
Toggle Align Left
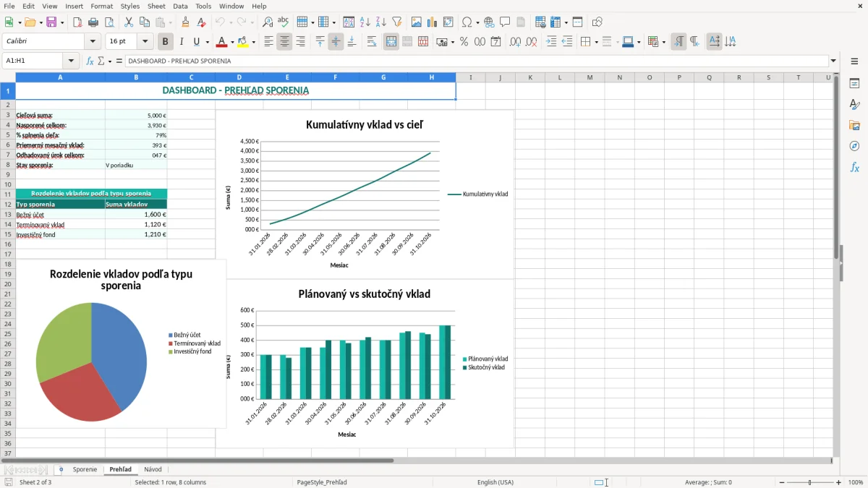pos(268,42)
